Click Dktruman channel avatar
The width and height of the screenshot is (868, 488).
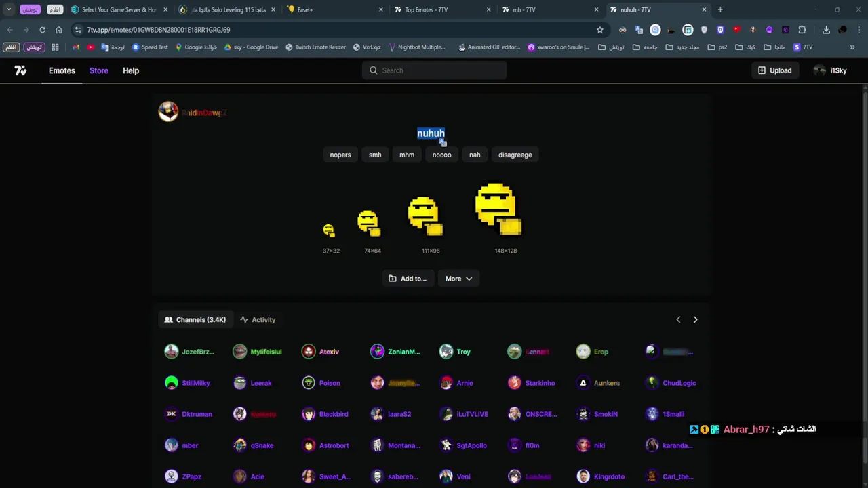172,414
